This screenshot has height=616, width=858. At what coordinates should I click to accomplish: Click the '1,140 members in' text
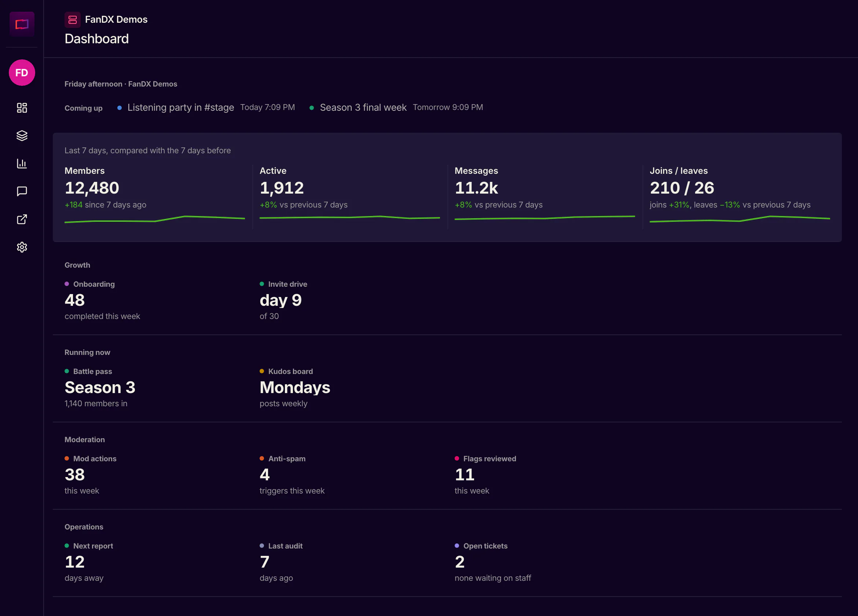[x=96, y=404]
